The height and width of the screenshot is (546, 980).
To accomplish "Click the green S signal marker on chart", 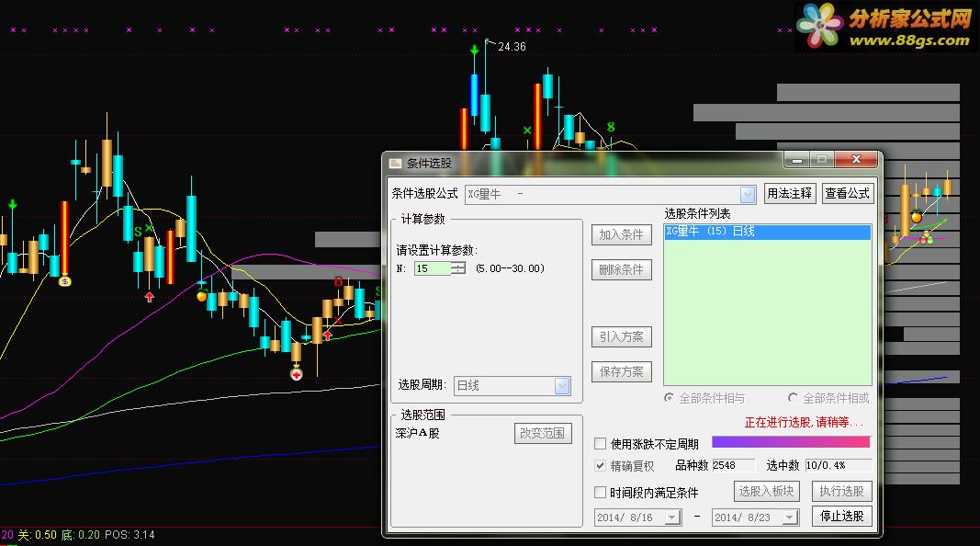I will [x=138, y=233].
